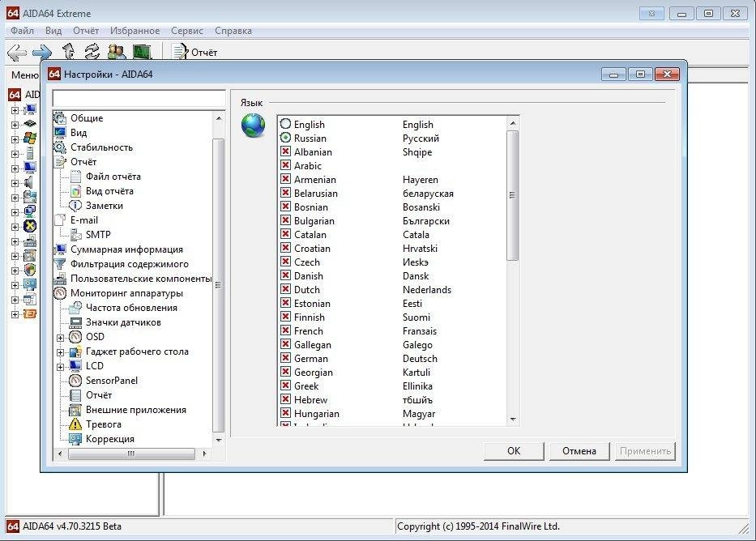Click the settings tree horizontal scrollbar thumb

coord(131,454)
